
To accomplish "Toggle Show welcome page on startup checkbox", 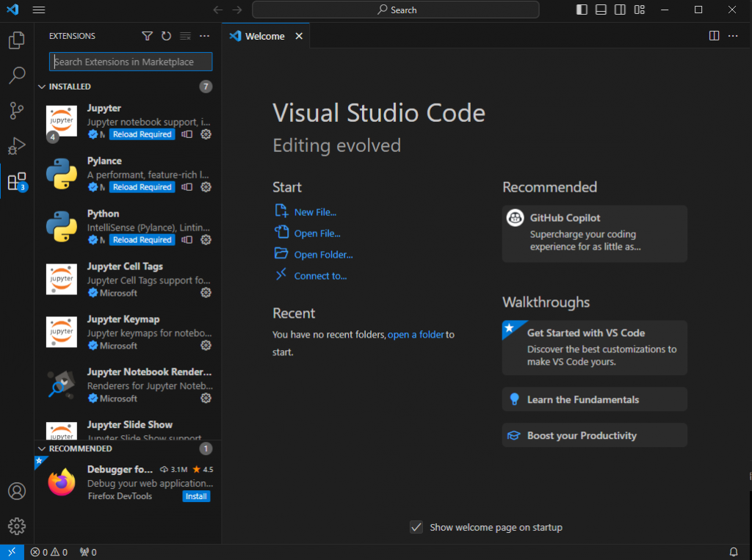I will (416, 527).
